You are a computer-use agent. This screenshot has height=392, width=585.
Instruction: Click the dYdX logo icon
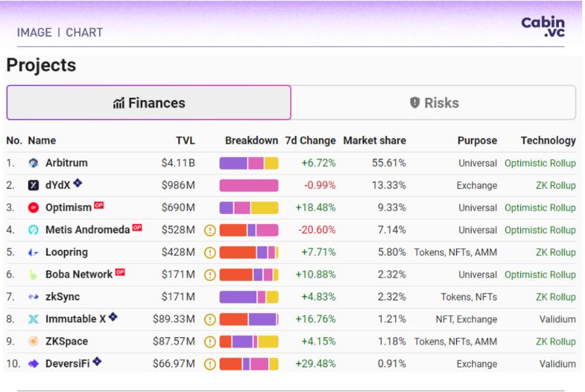(x=33, y=186)
